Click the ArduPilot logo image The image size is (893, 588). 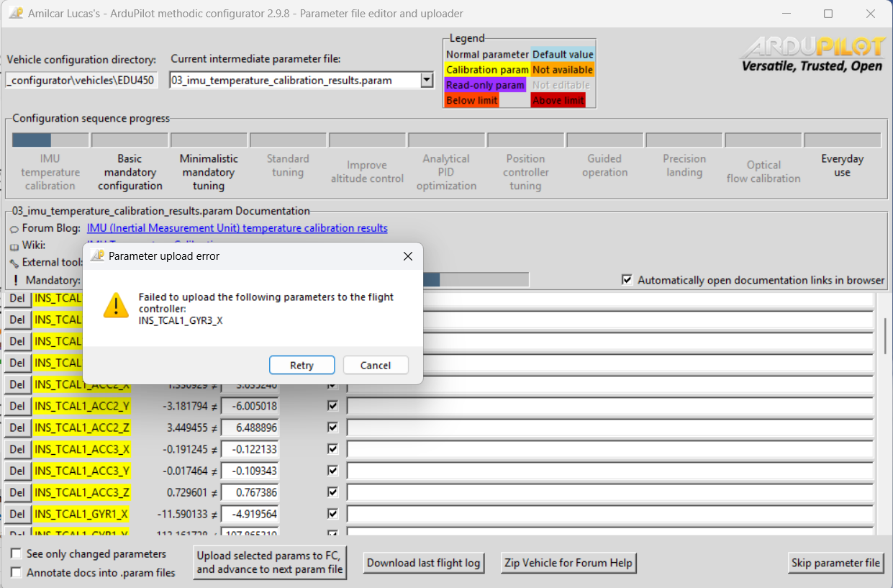(x=812, y=54)
